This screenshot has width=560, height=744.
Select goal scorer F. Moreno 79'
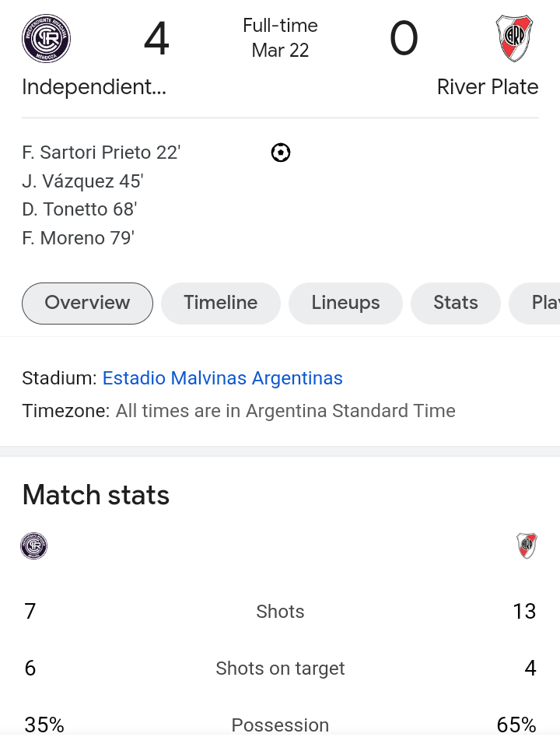coord(78,237)
